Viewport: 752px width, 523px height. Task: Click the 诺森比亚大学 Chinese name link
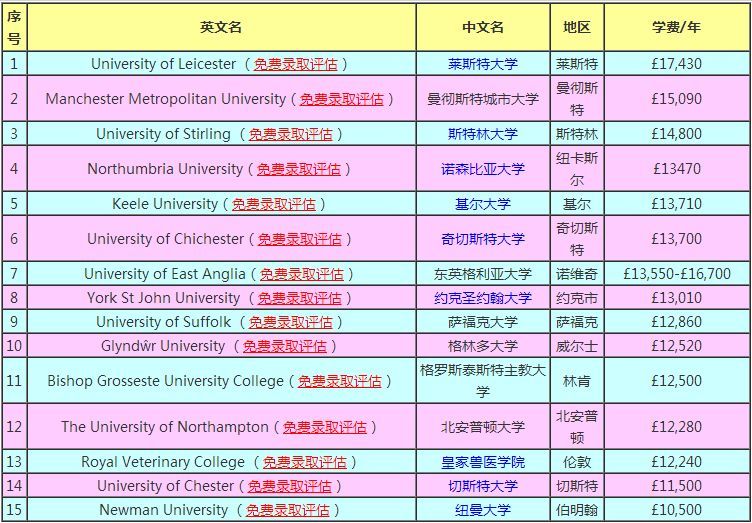click(483, 169)
